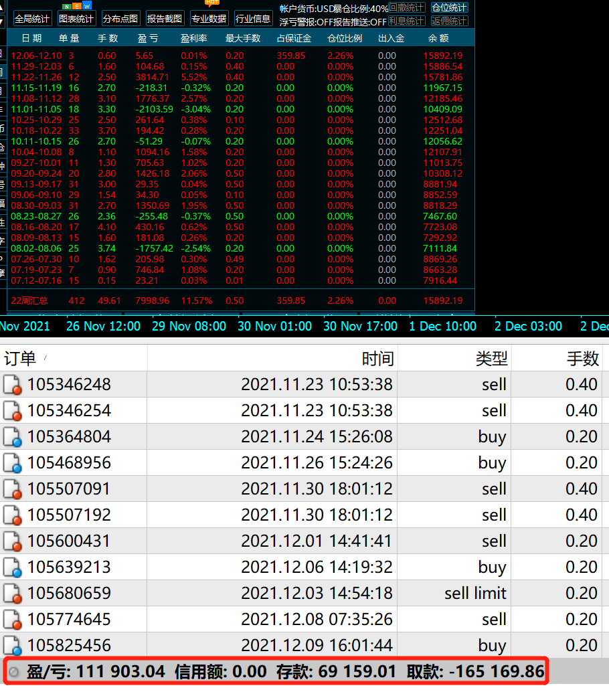Click the buy order icon for 105639213
The height and width of the screenshot is (700, 609).
coord(11,567)
